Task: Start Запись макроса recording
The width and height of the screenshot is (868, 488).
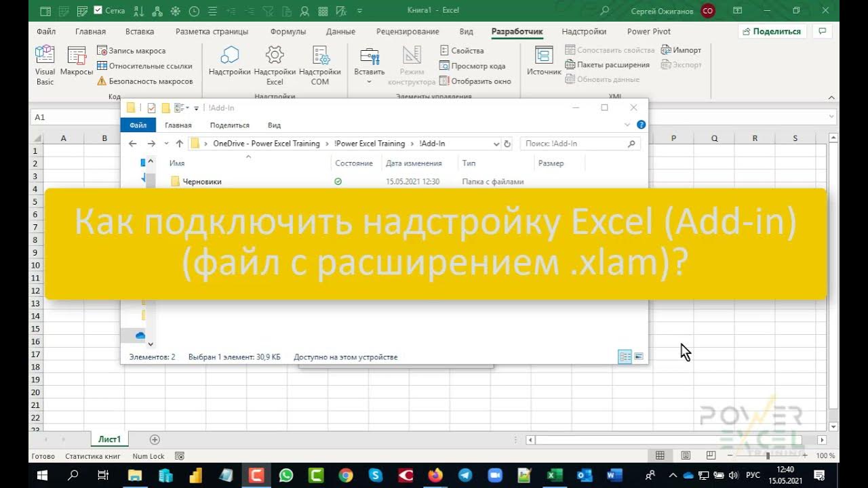Action: 132,51
